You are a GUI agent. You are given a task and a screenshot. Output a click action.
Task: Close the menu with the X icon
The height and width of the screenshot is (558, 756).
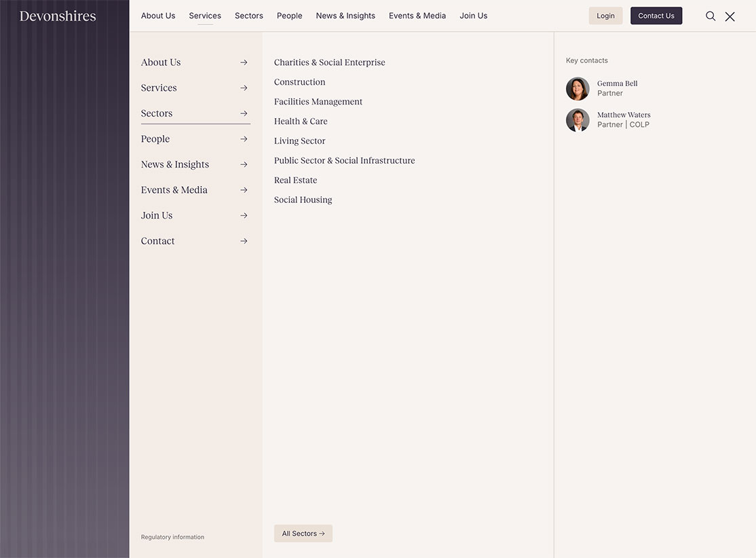730,16
